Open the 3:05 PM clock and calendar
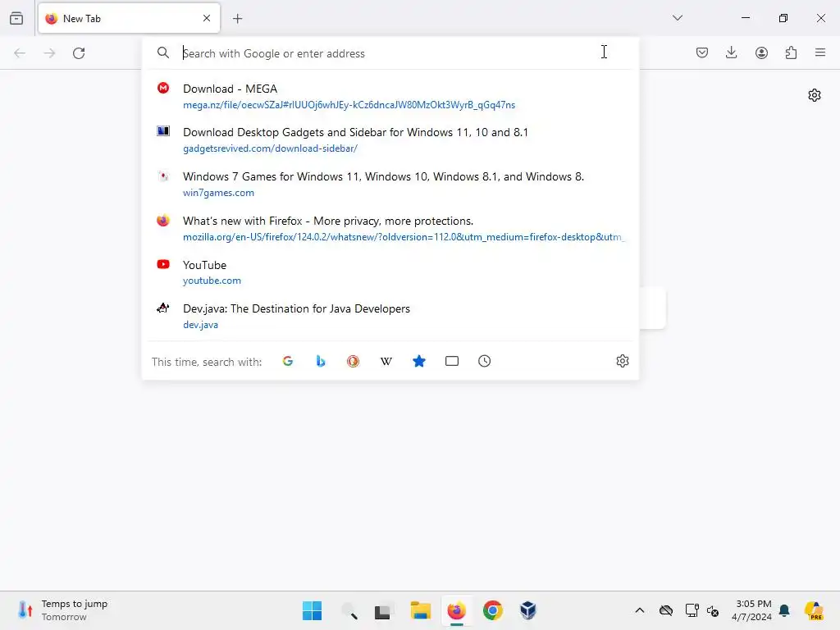The width and height of the screenshot is (840, 630). 751,610
